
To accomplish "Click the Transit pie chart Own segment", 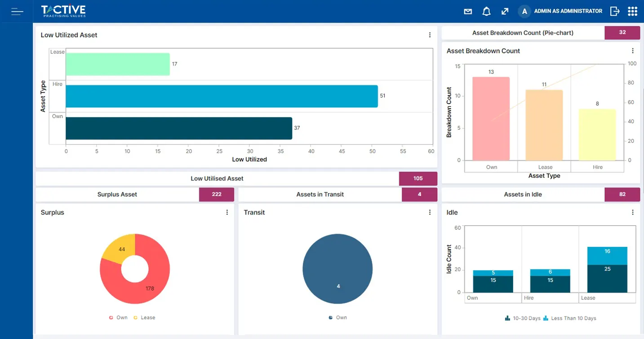I will 338,269.
